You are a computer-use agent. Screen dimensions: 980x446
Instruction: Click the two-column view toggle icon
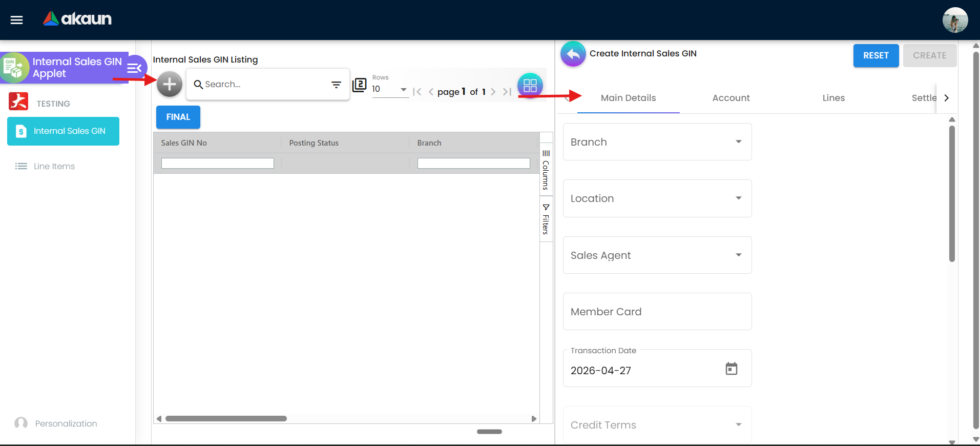[360, 85]
